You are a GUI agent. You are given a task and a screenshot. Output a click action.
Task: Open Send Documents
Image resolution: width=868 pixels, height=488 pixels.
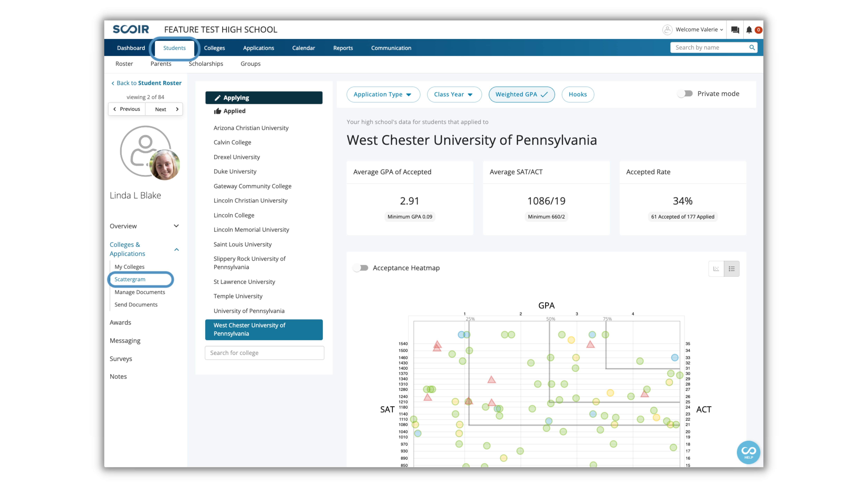[136, 304]
